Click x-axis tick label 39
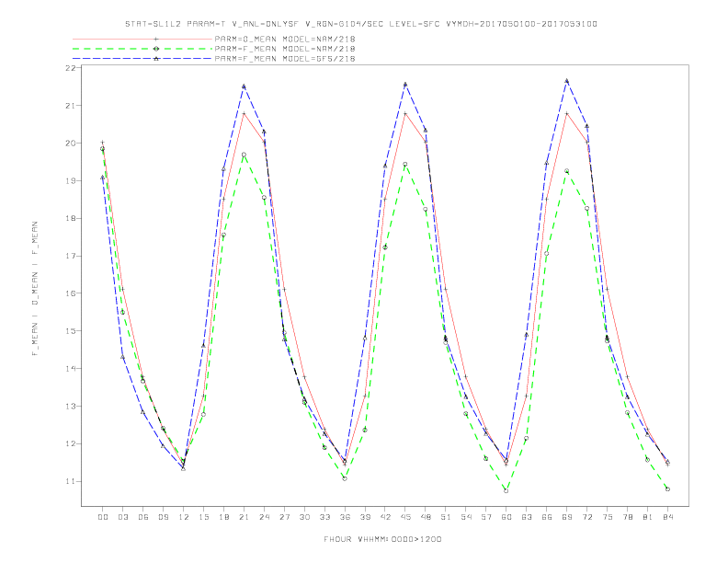 point(365,517)
